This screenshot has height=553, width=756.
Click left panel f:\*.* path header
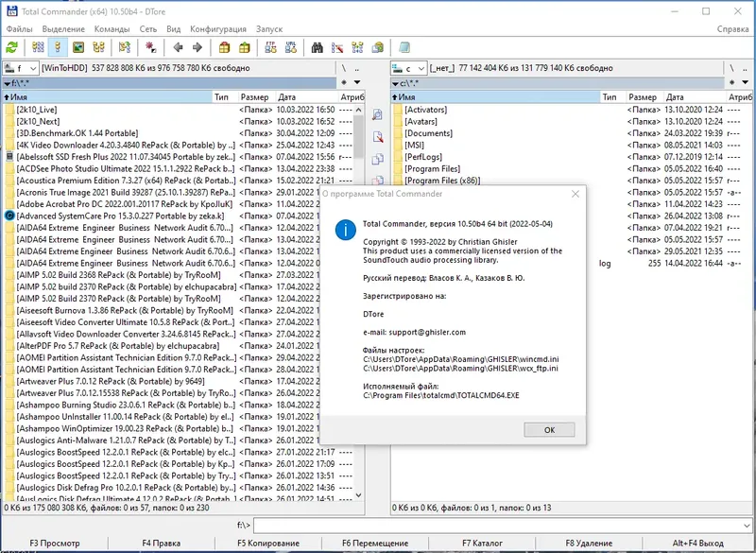click(x=170, y=83)
